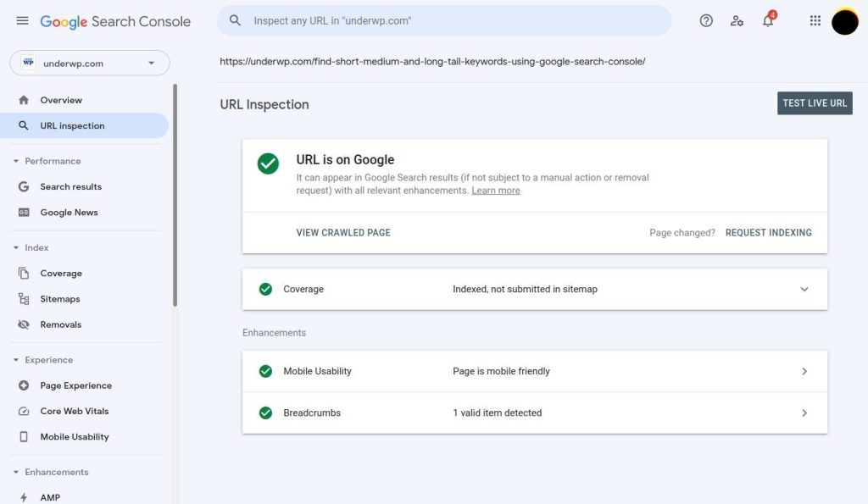The width and height of the screenshot is (868, 504).
Task: Open Core Web Vitals report
Action: [84, 411]
